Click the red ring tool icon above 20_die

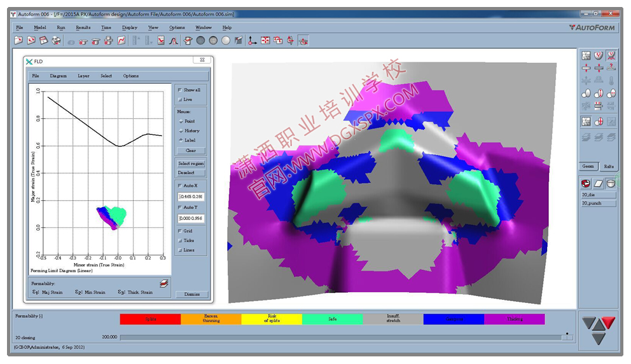point(586,184)
